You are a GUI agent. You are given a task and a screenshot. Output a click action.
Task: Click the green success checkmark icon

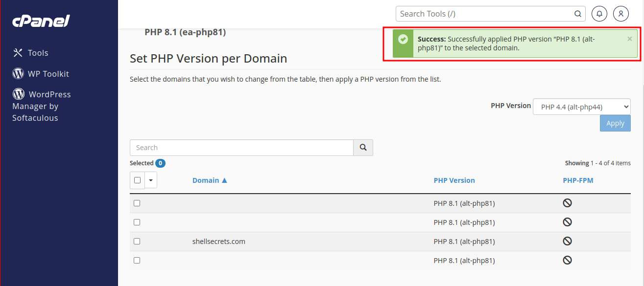403,39
